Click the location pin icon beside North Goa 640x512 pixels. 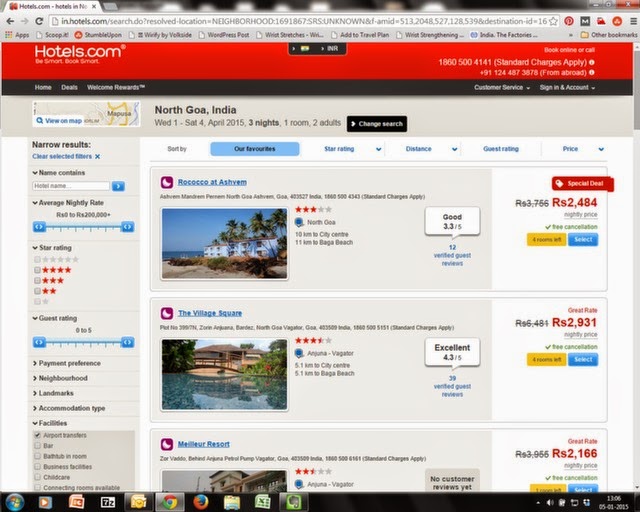click(x=299, y=223)
